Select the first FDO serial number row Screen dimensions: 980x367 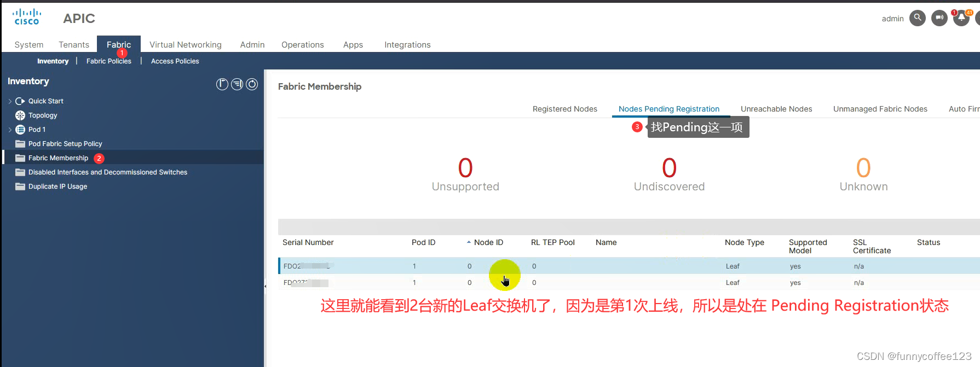(x=629, y=266)
